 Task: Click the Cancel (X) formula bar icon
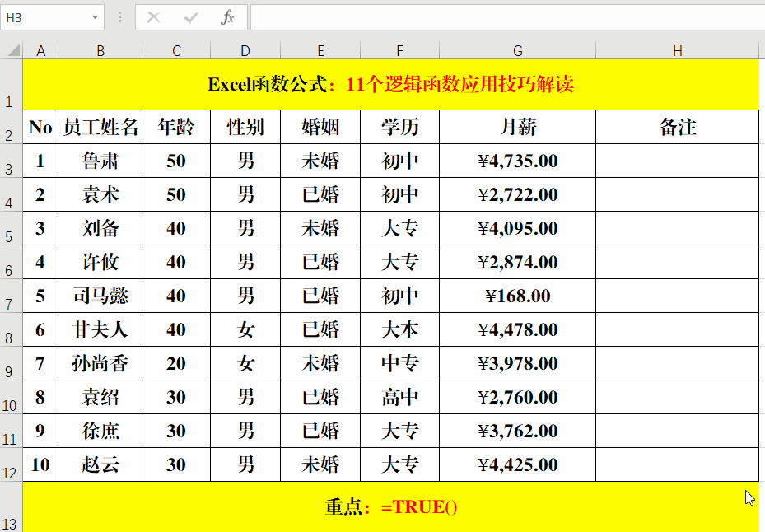coord(153,17)
